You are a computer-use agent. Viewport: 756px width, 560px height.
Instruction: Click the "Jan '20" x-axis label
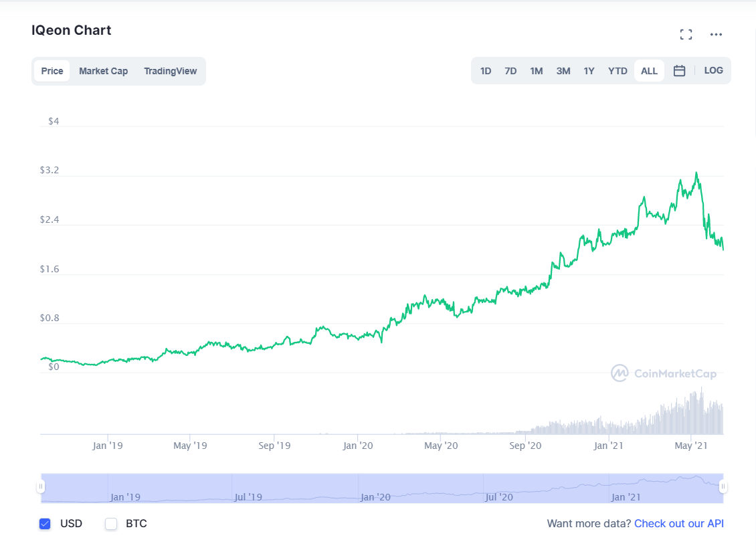tap(358, 446)
